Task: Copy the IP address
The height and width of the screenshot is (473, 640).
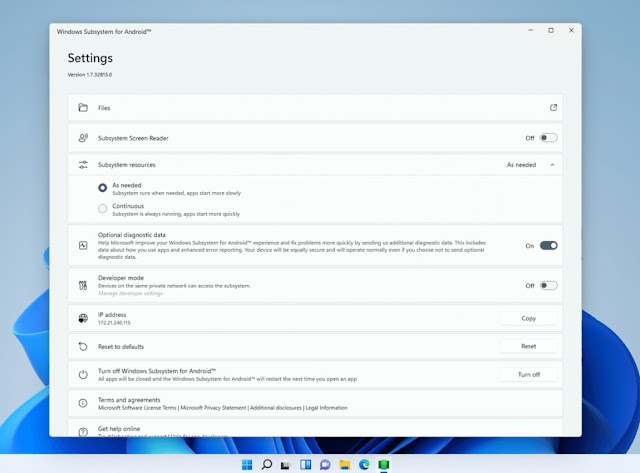Action: click(529, 318)
